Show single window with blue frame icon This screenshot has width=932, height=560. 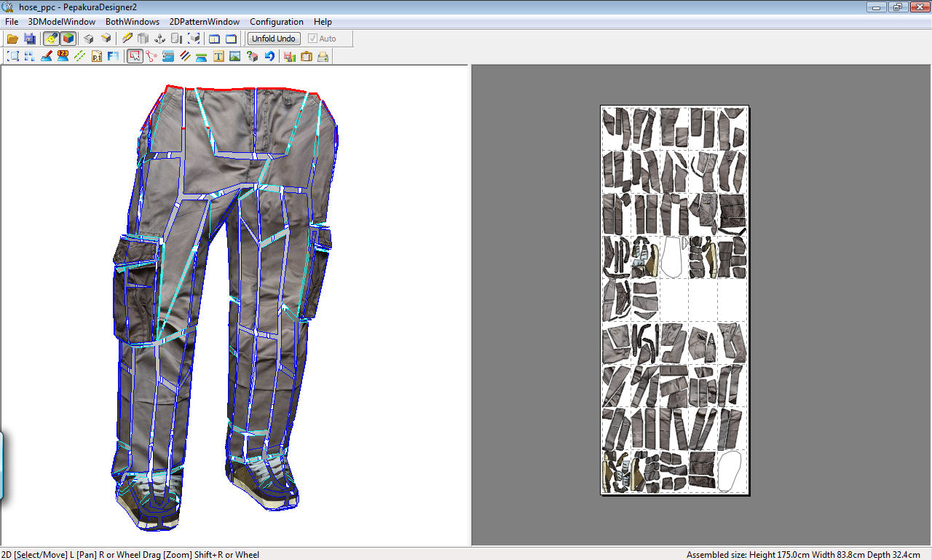tap(231, 39)
